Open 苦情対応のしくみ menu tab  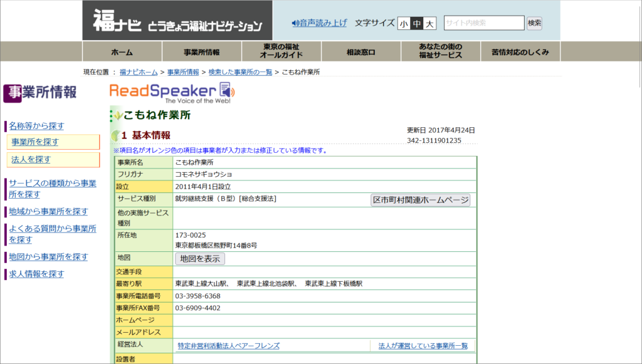pyautogui.click(x=520, y=52)
